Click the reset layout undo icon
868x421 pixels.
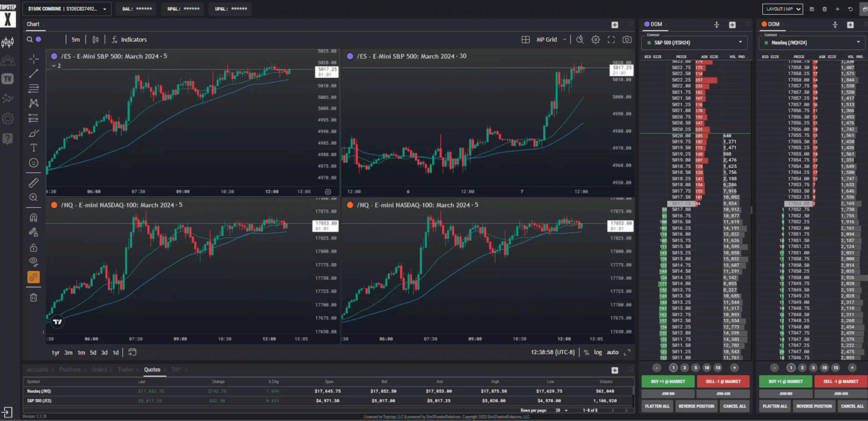[850, 9]
